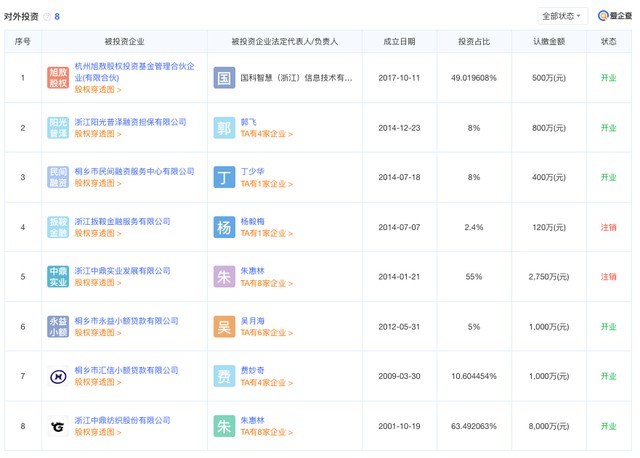Click the help question mark next to 对外投资
Screen dimensions: 640x458
[x=47, y=17]
